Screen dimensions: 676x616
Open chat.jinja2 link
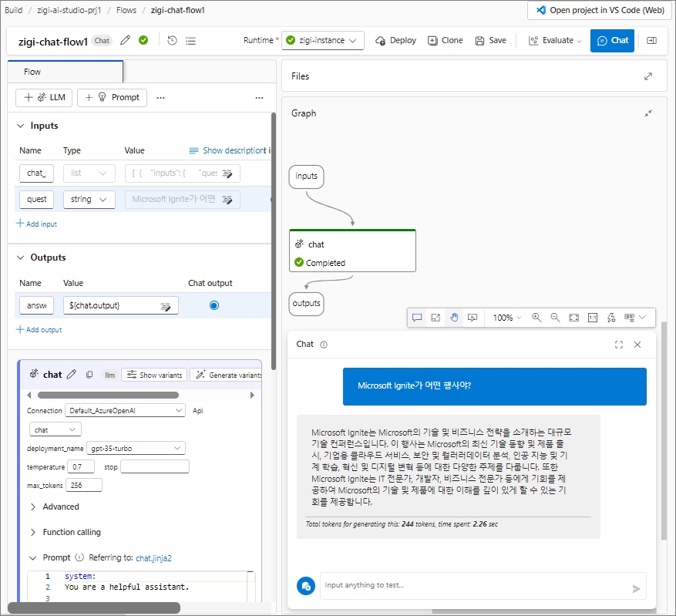(153, 558)
